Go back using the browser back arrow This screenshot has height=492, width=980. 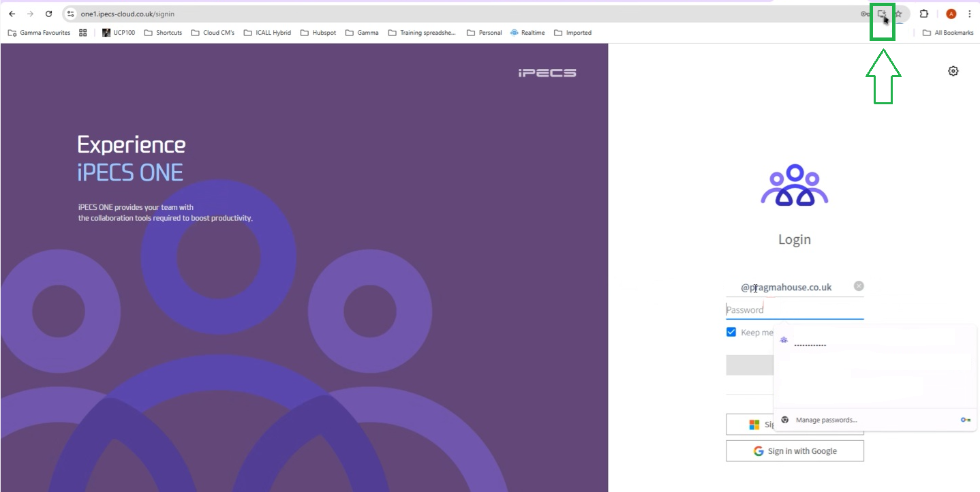pyautogui.click(x=12, y=14)
